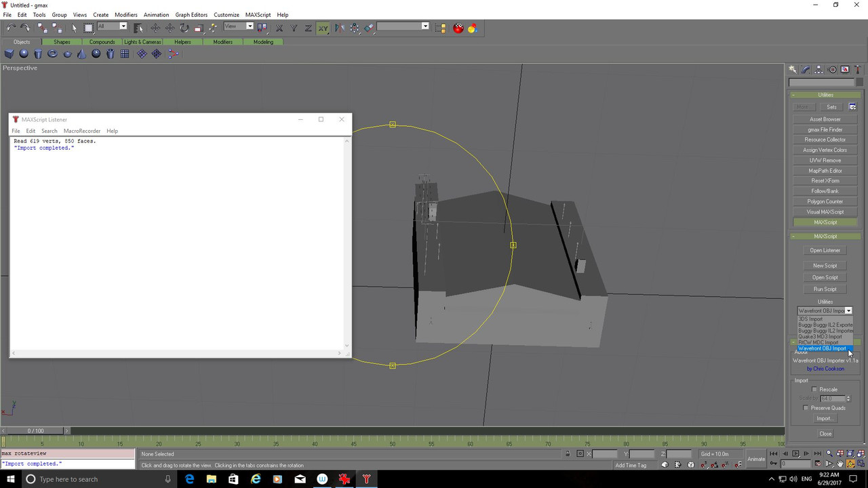Collapse the Utilities rollout header
Viewport: 868px width, 488px height.
(x=825, y=95)
